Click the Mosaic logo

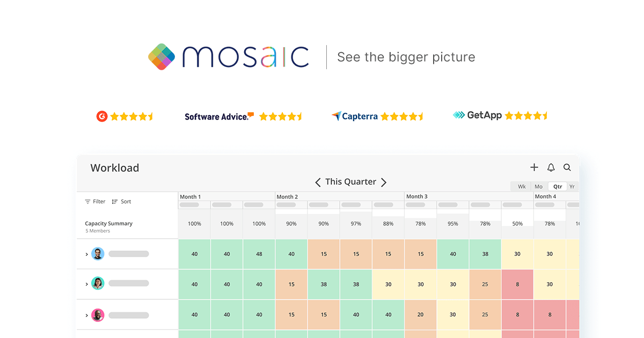point(228,56)
